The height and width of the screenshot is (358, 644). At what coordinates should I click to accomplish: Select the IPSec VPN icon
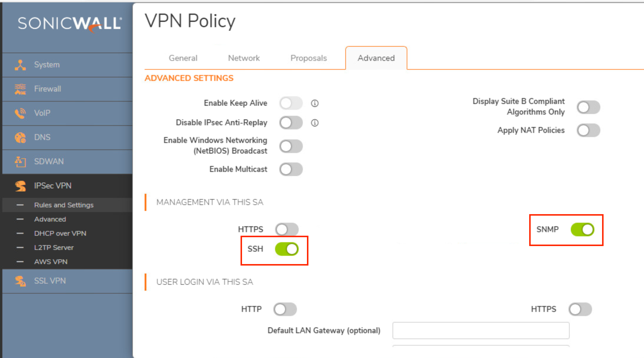[x=20, y=186]
